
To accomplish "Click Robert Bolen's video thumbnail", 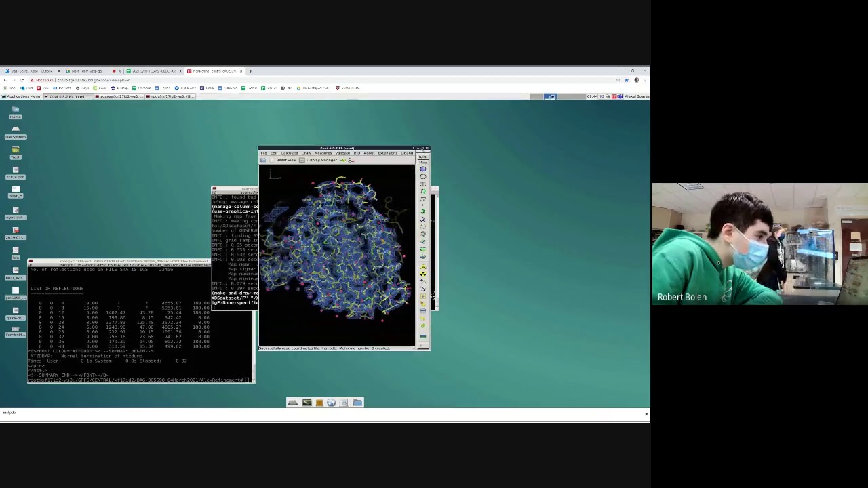I will tap(759, 244).
